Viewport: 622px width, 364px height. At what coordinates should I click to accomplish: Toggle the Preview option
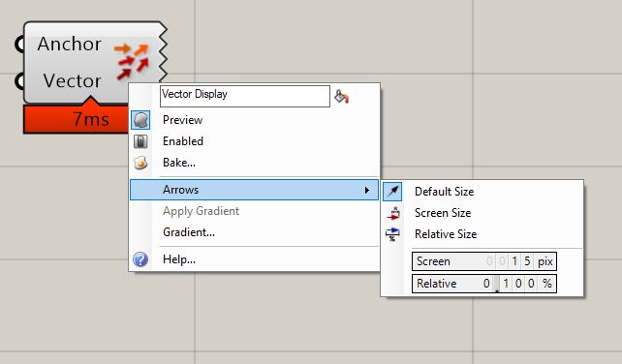click(x=182, y=120)
